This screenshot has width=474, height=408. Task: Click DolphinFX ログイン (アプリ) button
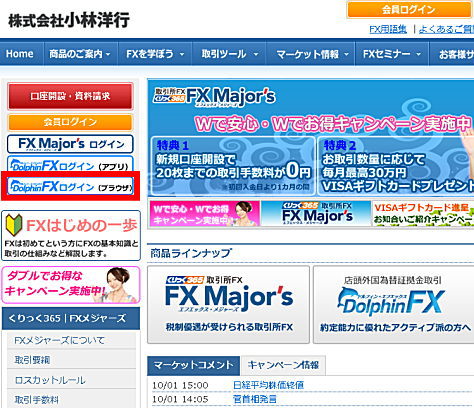click(x=70, y=164)
